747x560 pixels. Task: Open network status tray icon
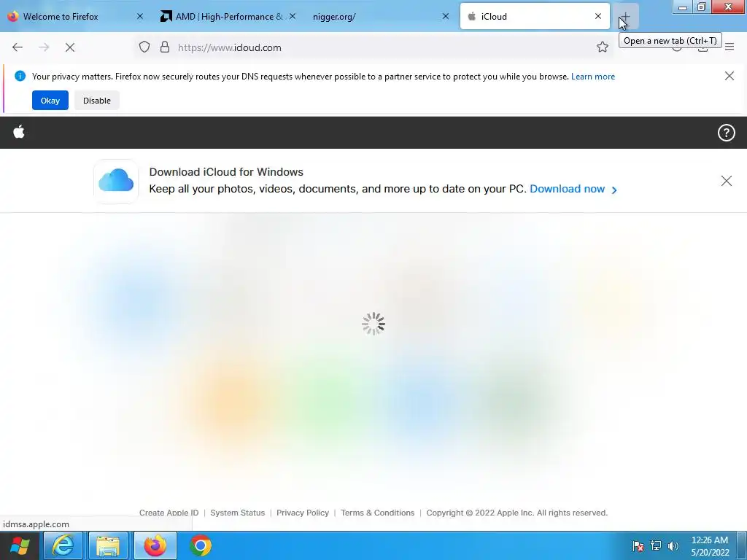[x=656, y=545]
